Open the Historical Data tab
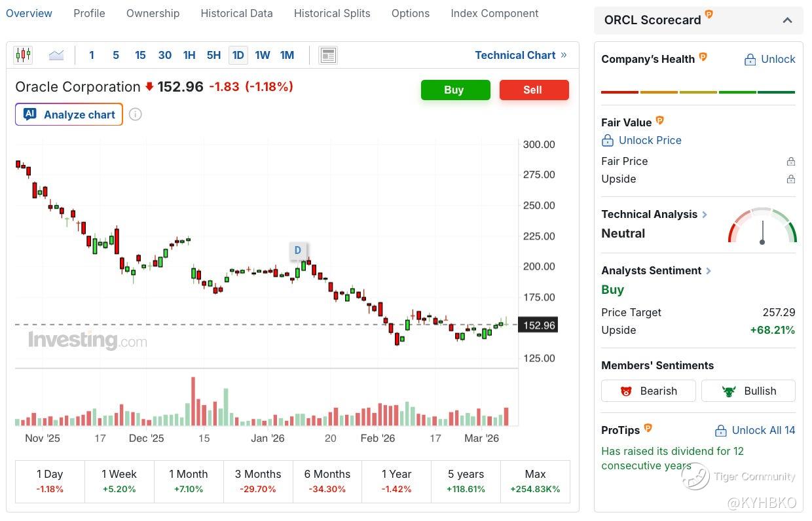Screen dimensions: 812x521 coord(236,13)
